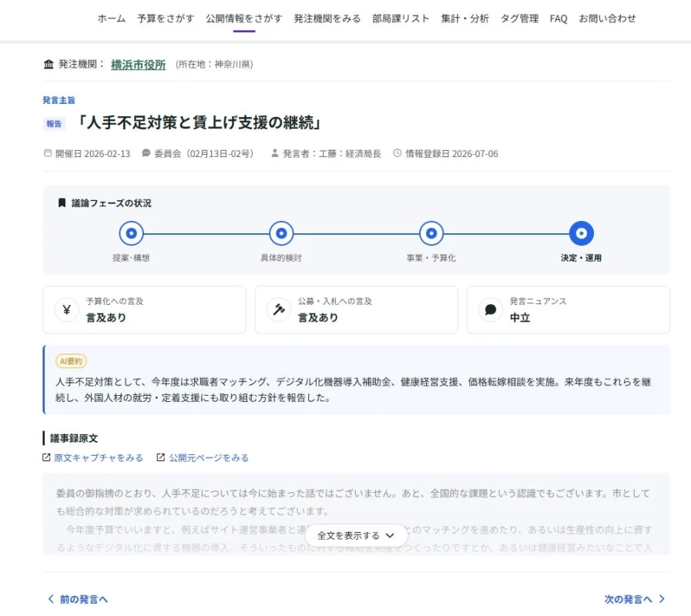
Task: Open the FAQ page
Action: (559, 18)
